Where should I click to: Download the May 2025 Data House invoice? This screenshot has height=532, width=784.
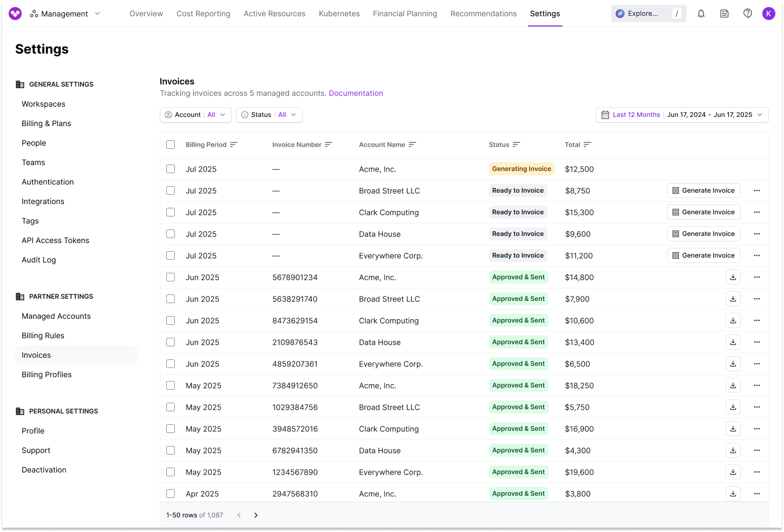[733, 450]
